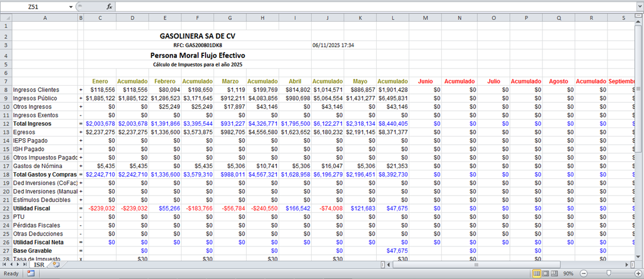Select column header C
The width and height of the screenshot is (644, 279).
100,17
